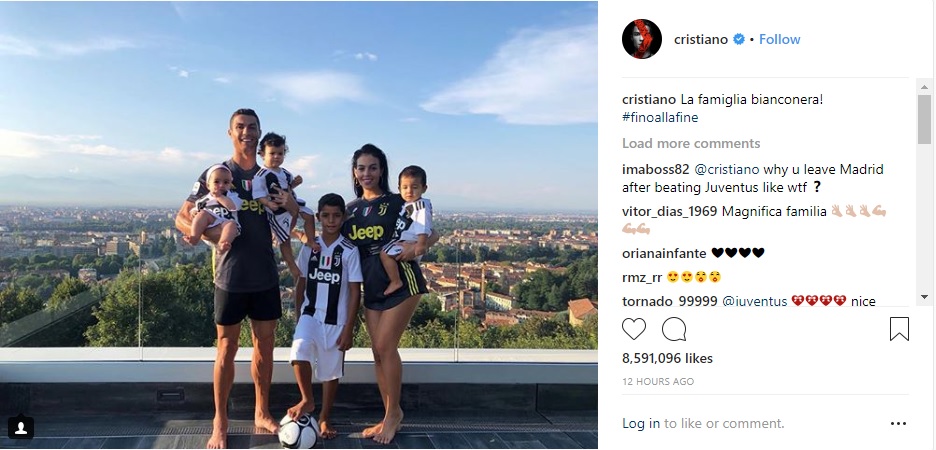The image size is (936, 450).
Task: Open the cristiano username in header
Action: click(701, 39)
